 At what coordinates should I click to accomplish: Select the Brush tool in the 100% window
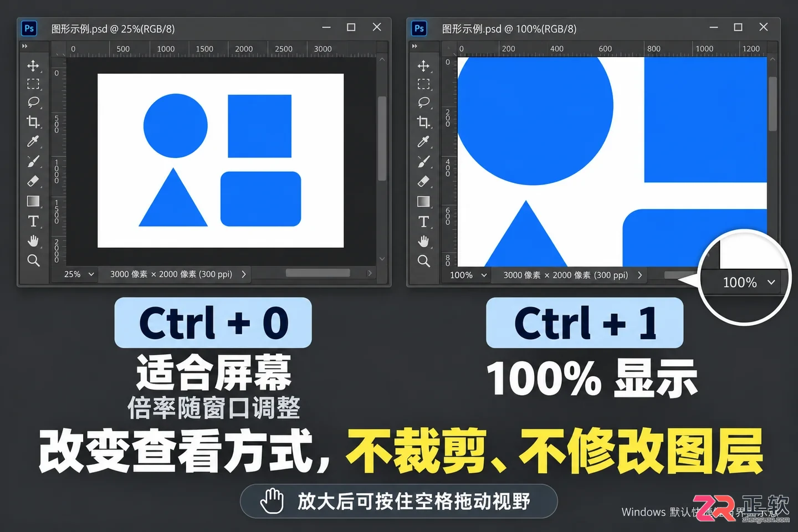click(x=423, y=161)
